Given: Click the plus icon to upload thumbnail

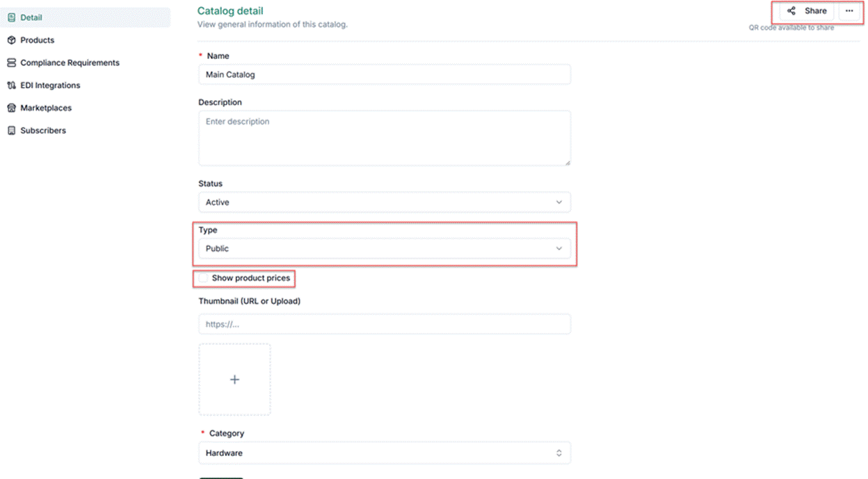Looking at the screenshot, I should (234, 380).
